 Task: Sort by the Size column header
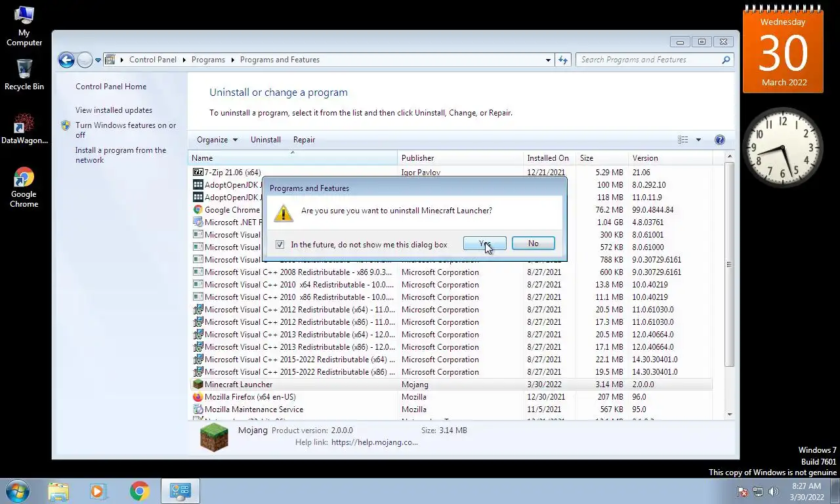[602, 158]
